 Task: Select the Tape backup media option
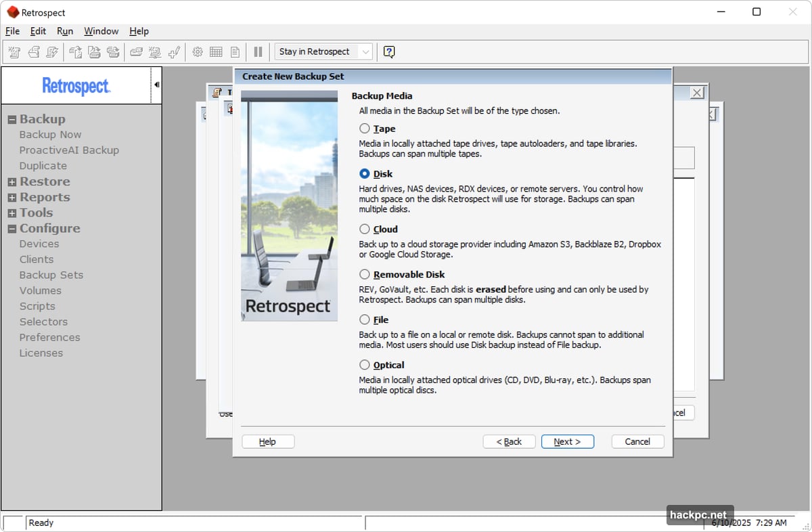point(365,129)
